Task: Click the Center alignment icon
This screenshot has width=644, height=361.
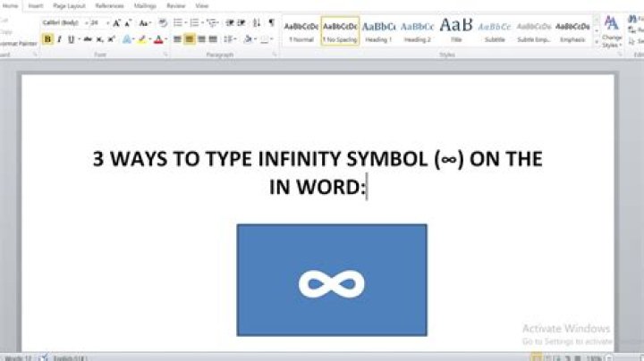Action: point(189,39)
